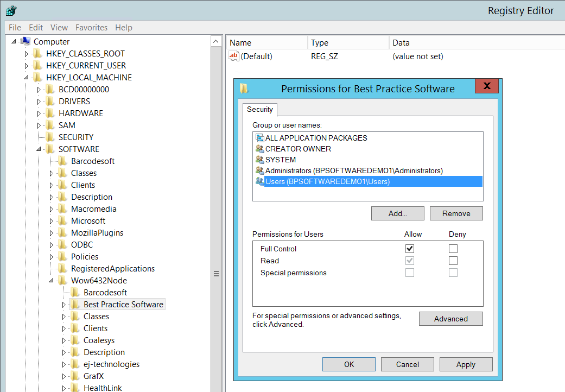Expand the HKEY_CURRENT_USER node

(x=26, y=66)
